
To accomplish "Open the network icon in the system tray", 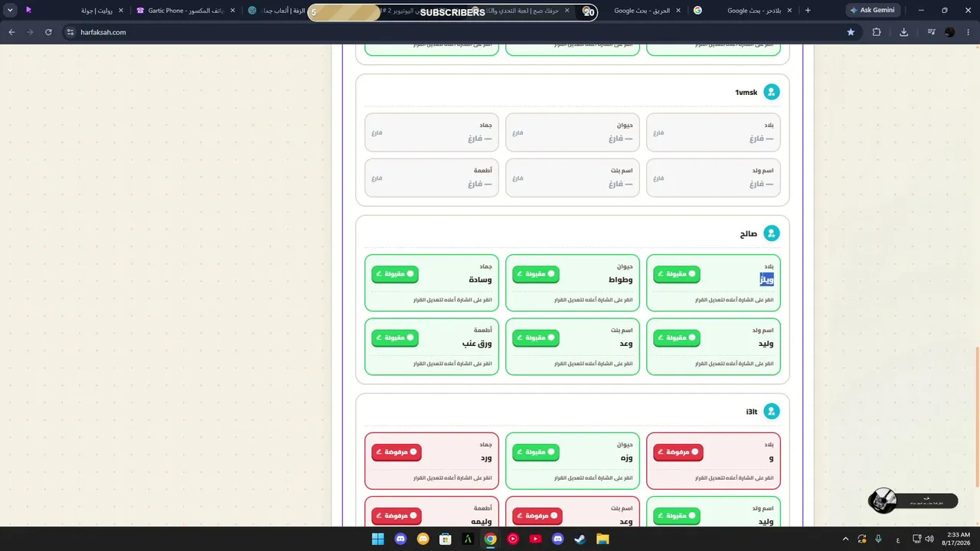I will [916, 539].
